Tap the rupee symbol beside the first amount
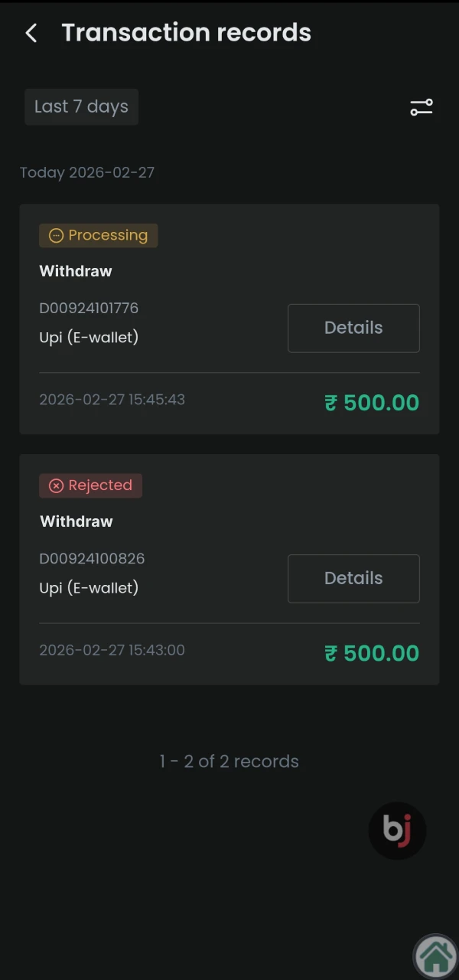Viewport: 459px width, 980px height. 330,402
